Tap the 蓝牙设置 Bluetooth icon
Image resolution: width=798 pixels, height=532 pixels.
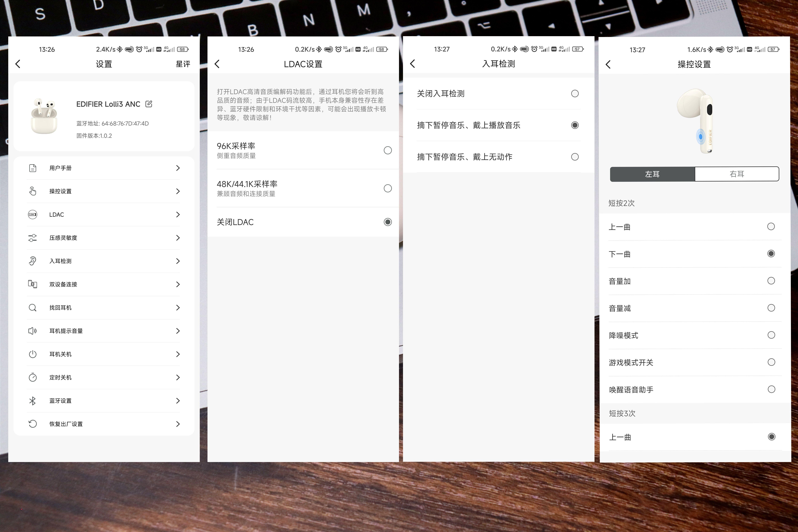coord(33,401)
